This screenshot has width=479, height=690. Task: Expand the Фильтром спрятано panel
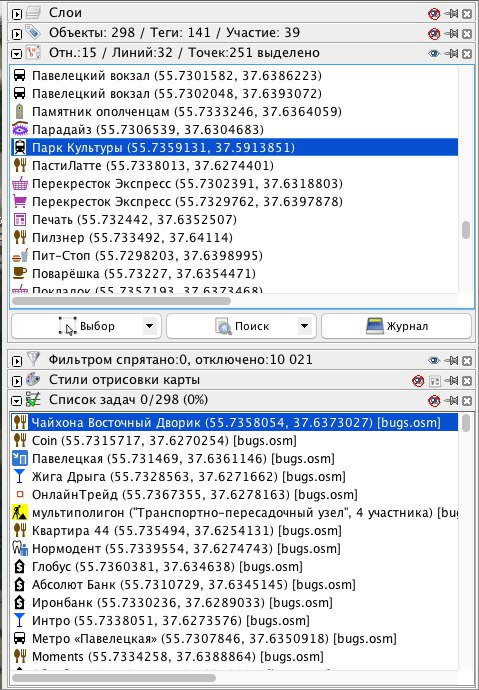click(x=17, y=361)
